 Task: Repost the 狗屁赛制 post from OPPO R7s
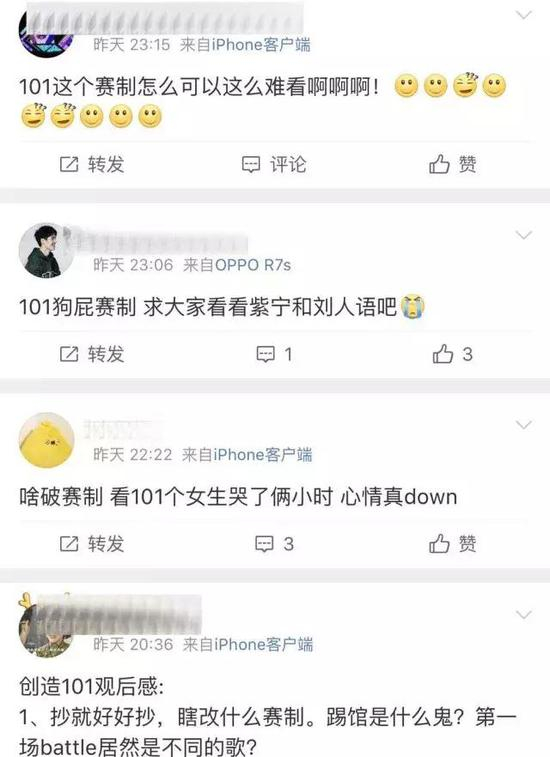click(x=92, y=354)
